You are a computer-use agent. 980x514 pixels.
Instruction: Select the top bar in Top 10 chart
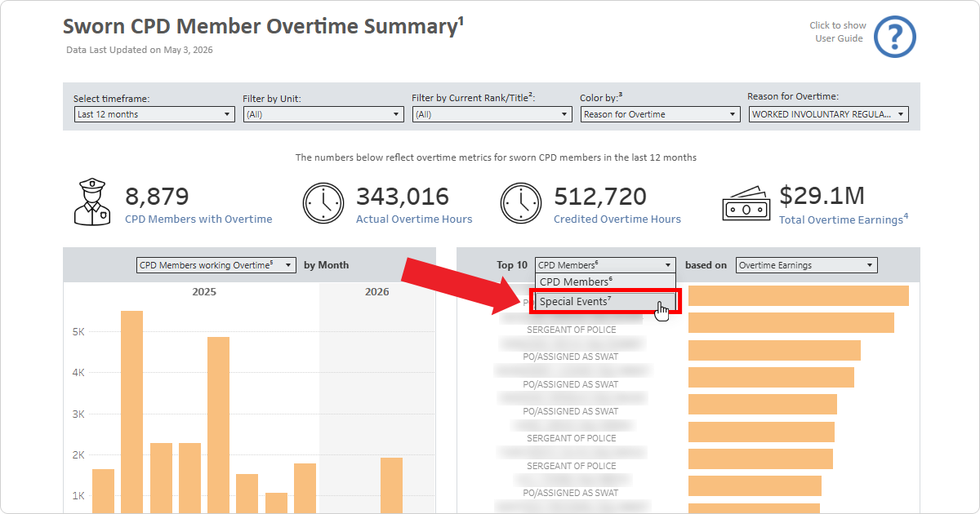799,295
